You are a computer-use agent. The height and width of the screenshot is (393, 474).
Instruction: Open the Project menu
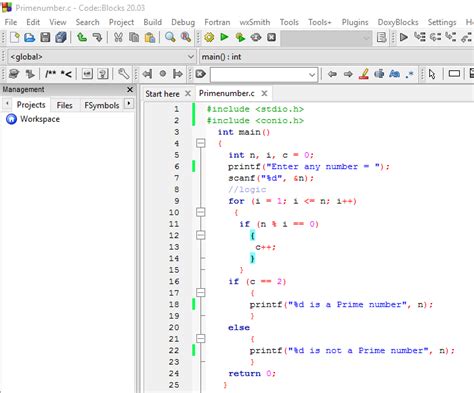[121, 22]
